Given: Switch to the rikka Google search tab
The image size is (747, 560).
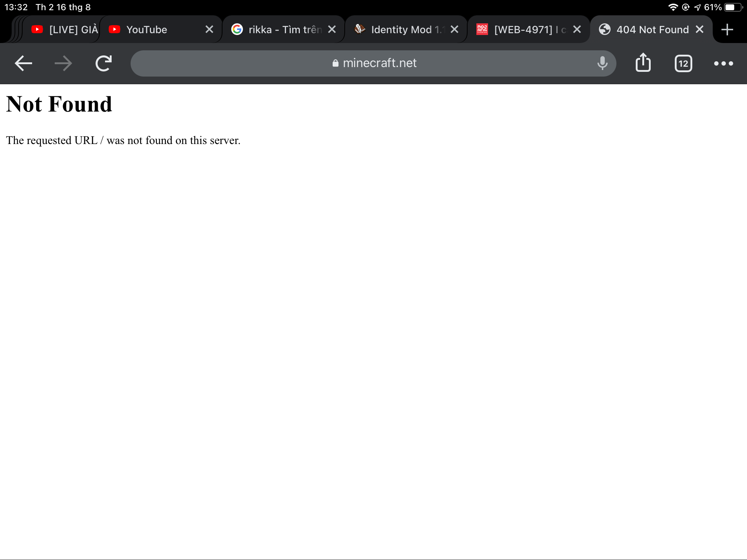Looking at the screenshot, I should click(x=277, y=30).
